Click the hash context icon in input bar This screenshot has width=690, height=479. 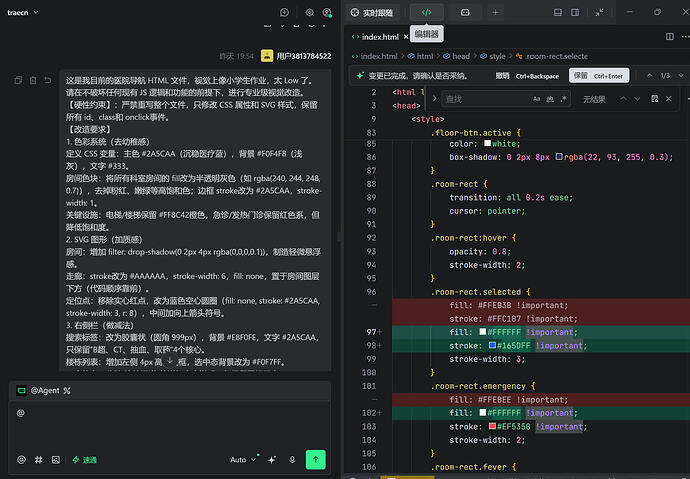pos(39,460)
